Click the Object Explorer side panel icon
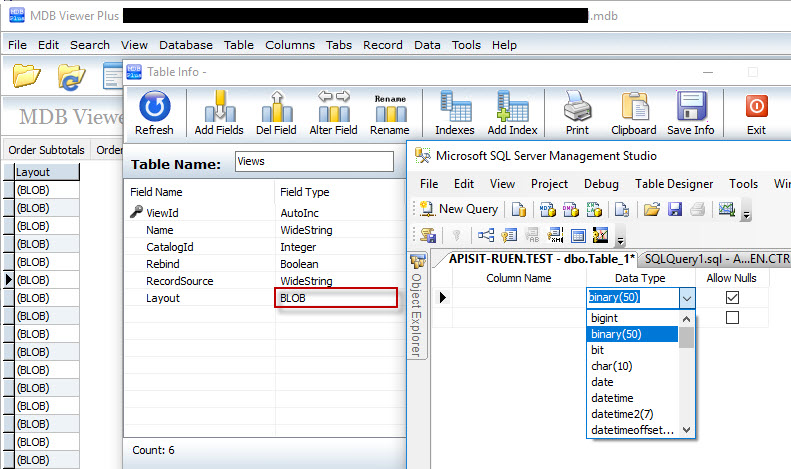 click(x=417, y=261)
